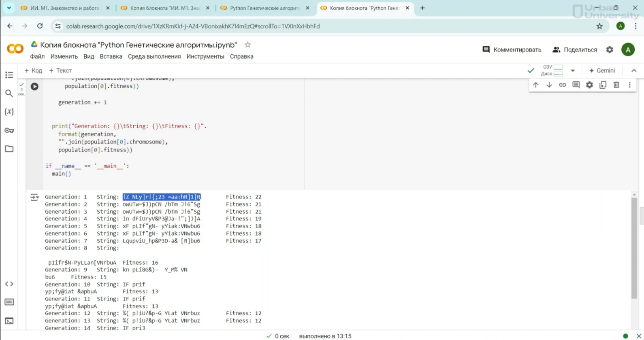Move cell down with arrow icon

549,85
